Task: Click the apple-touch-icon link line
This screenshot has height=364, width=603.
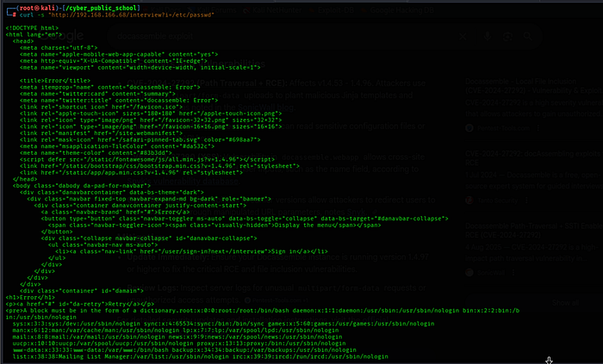Action: click(151, 114)
